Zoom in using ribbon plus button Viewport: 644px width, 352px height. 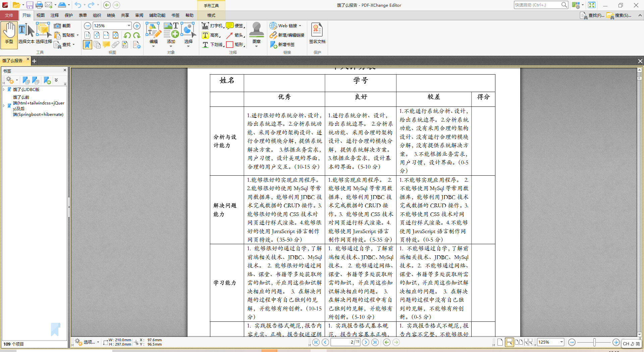(x=137, y=26)
